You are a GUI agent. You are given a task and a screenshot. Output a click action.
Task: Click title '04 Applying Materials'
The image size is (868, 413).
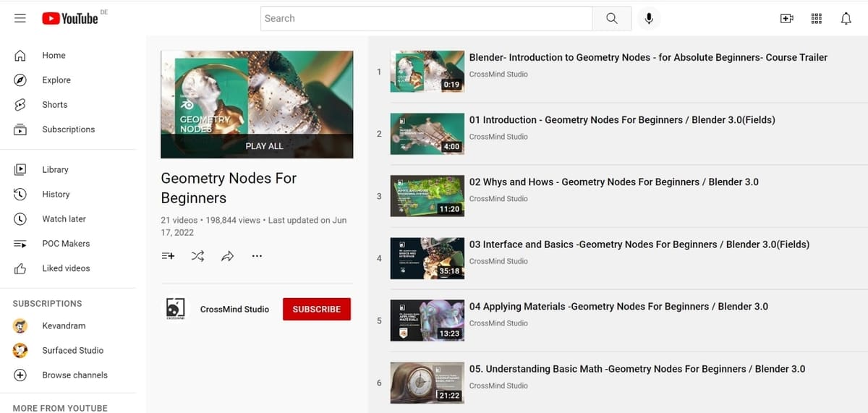coord(618,307)
